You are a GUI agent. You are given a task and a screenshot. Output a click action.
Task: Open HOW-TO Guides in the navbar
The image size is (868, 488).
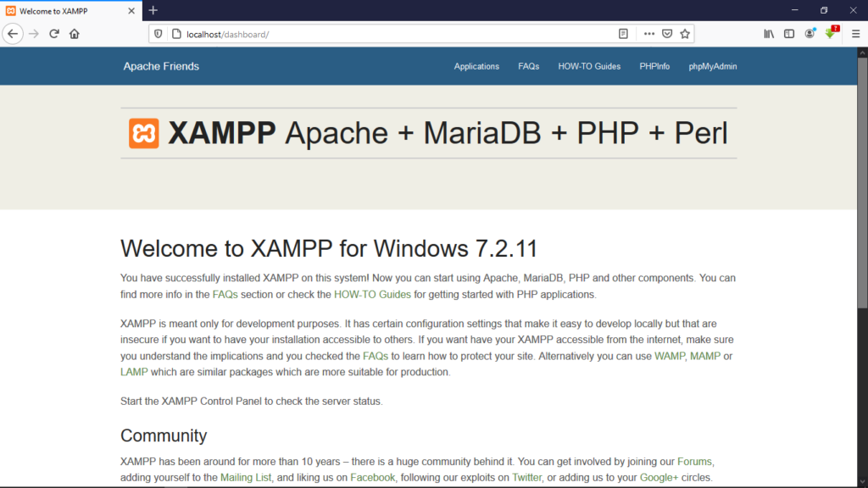(589, 66)
